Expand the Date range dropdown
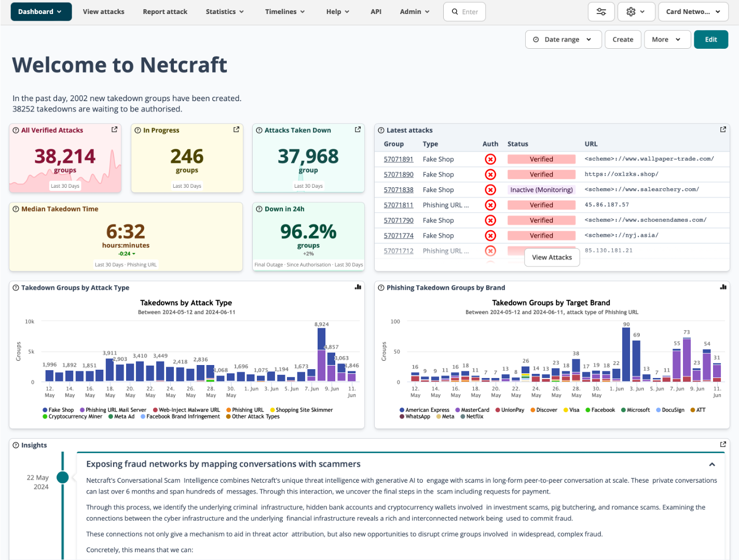Viewport: 739px width, 560px height. (x=563, y=39)
